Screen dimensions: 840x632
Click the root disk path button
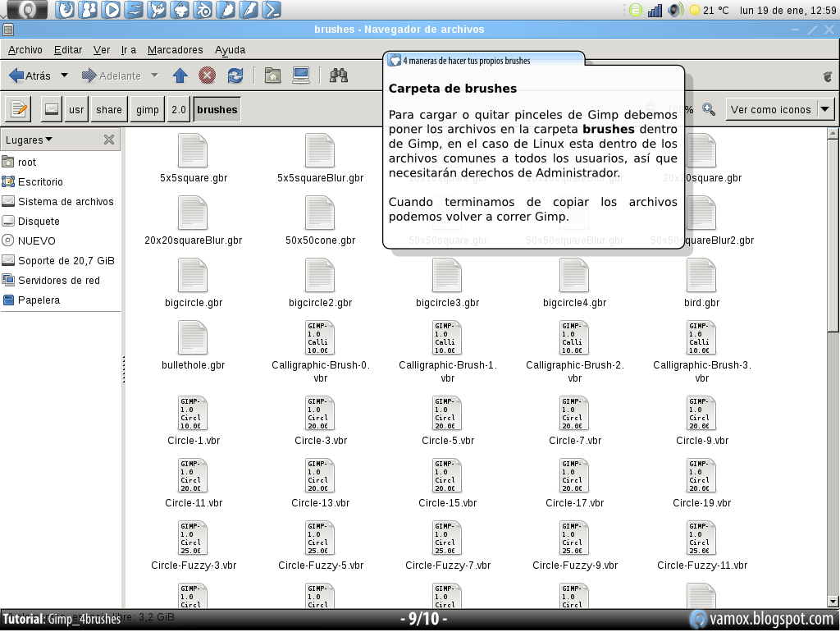(x=52, y=109)
